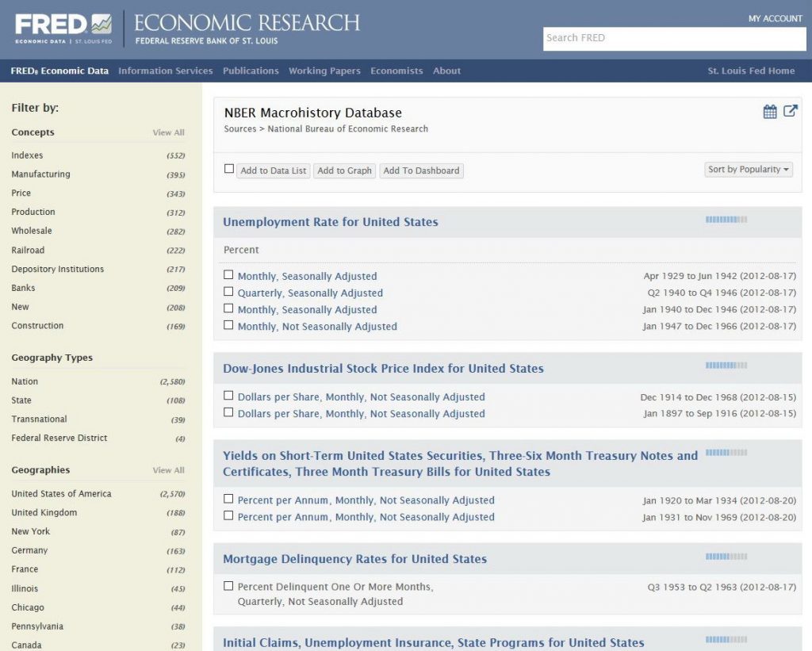Click popularity bar for Yields on Short-Term Securities
The image size is (812, 651).
pos(726,453)
